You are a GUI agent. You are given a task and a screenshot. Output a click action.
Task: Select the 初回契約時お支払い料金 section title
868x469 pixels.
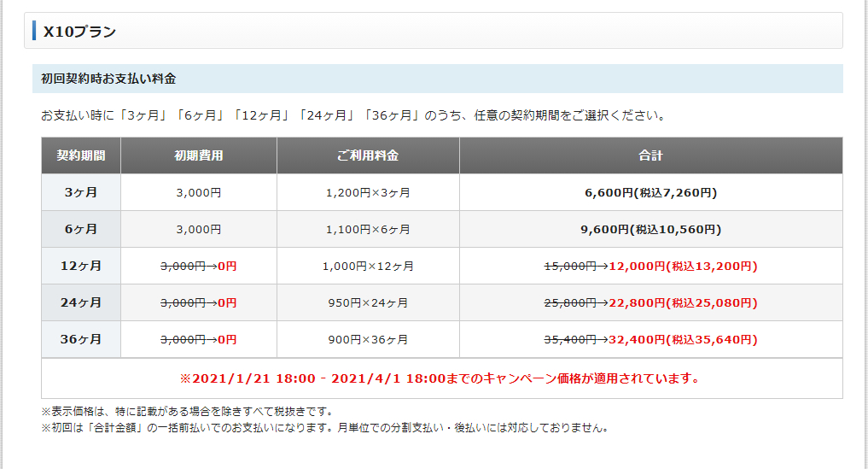point(108,79)
